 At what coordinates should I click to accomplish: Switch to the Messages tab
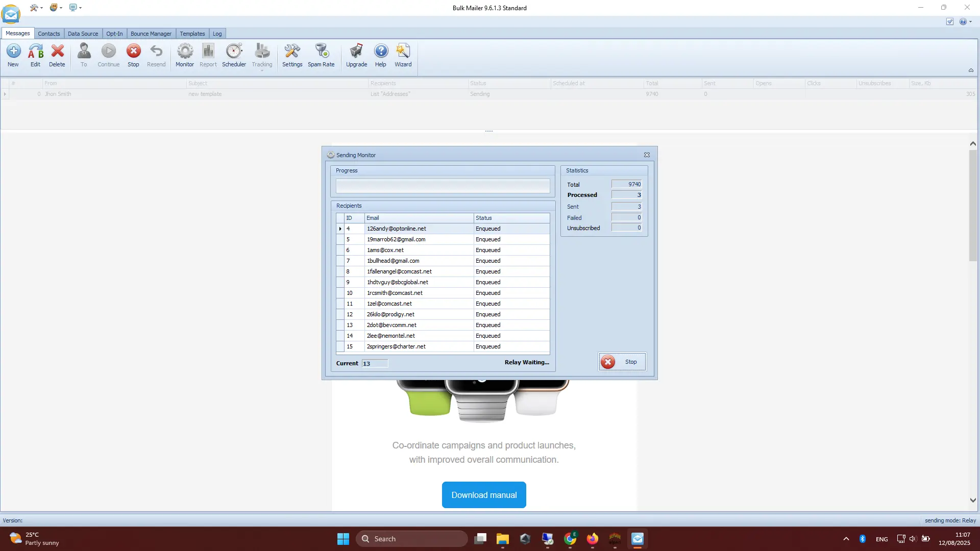(18, 33)
